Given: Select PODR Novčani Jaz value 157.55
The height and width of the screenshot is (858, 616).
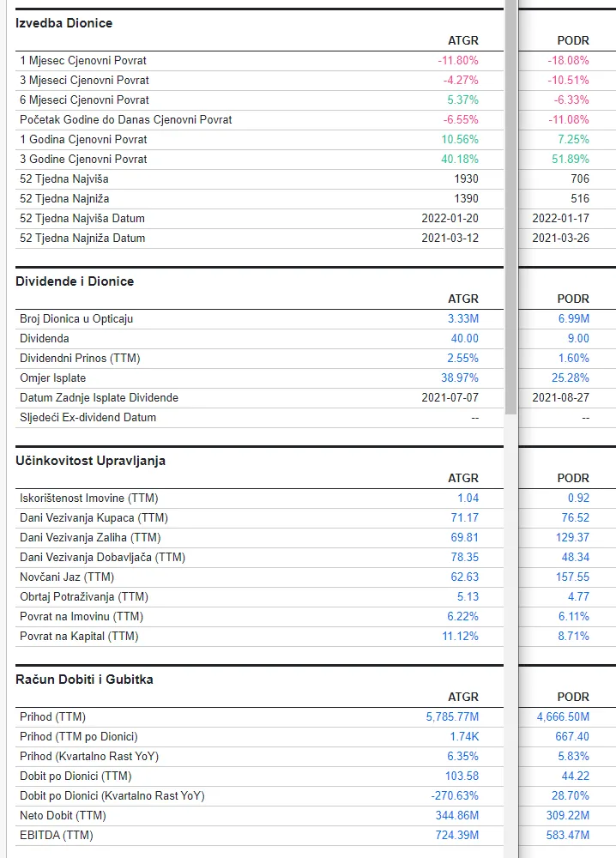Looking at the screenshot, I should pos(571,577).
